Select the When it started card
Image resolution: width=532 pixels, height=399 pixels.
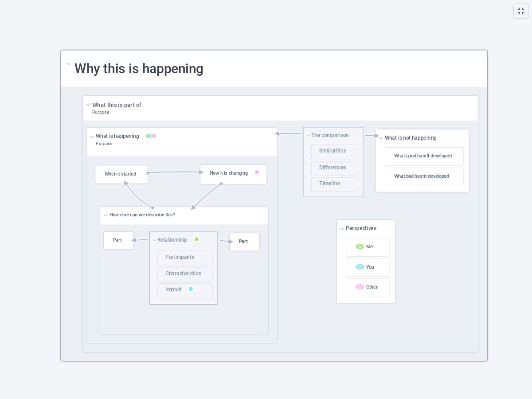[121, 174]
